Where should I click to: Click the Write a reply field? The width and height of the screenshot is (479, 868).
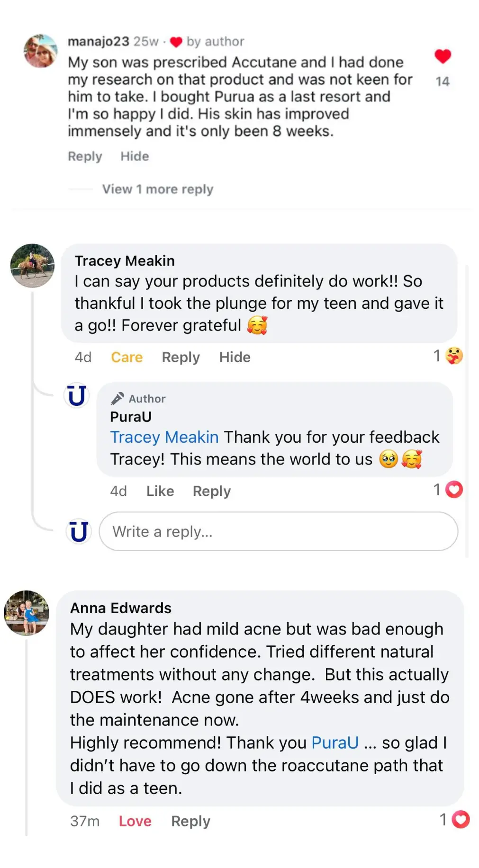[x=278, y=531]
